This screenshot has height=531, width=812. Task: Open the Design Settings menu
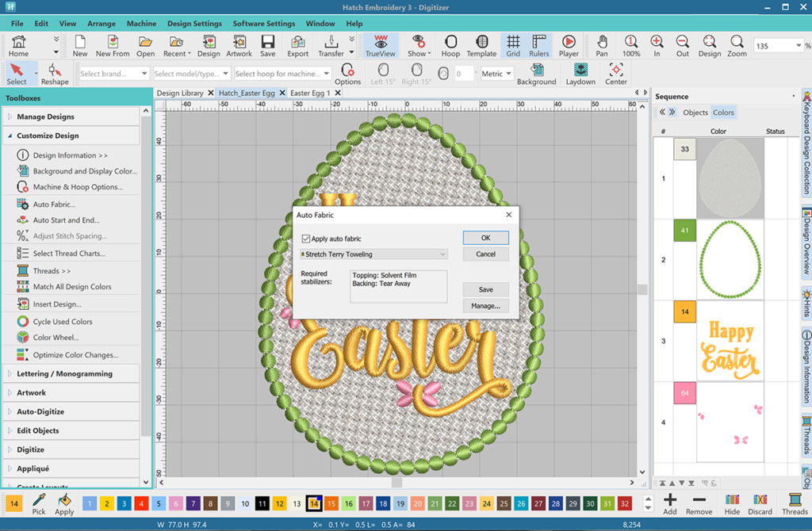194,24
